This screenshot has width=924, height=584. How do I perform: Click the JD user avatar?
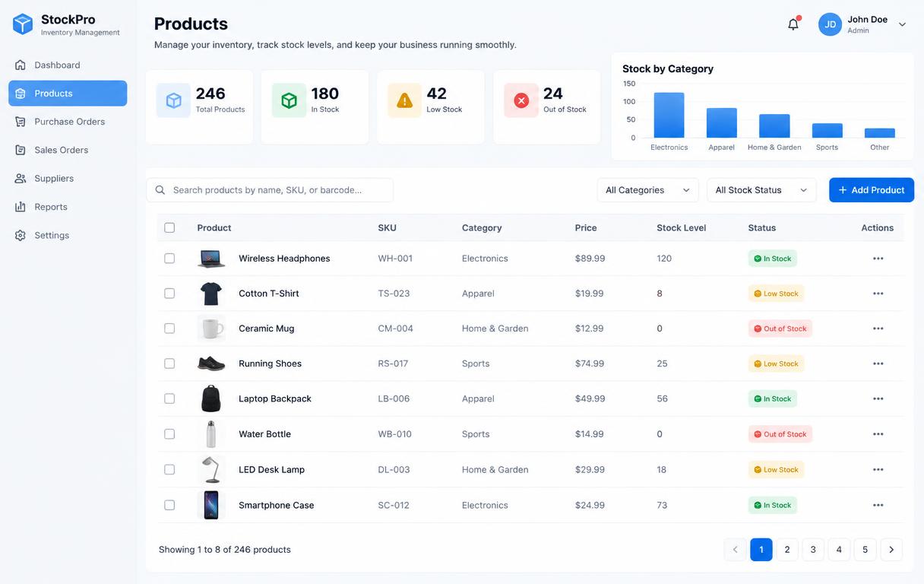[830, 24]
